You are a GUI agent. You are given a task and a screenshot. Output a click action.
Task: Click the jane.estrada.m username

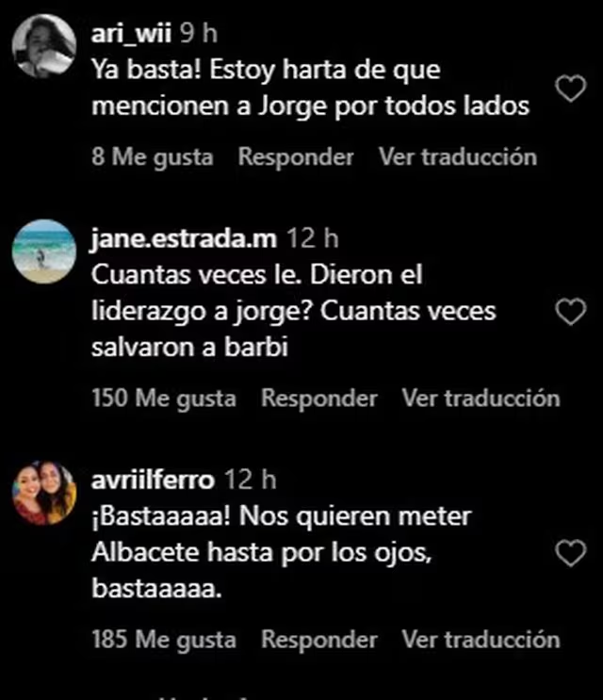(x=184, y=239)
